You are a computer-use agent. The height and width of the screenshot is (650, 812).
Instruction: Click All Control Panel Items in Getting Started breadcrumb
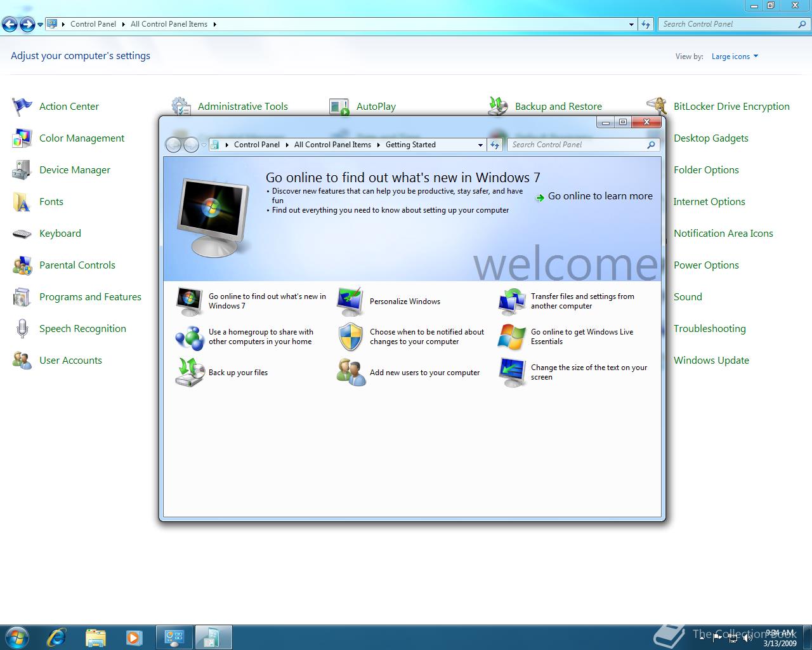332,145
